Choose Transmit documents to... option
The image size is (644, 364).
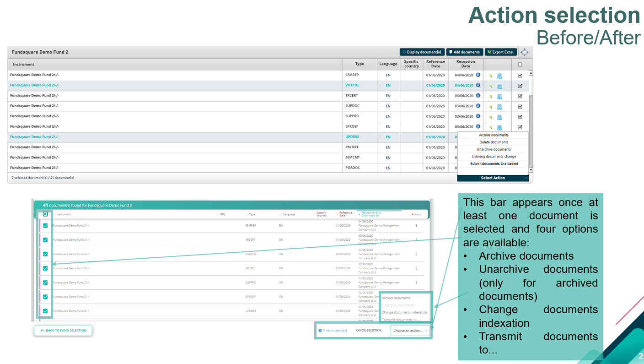tap(400, 320)
